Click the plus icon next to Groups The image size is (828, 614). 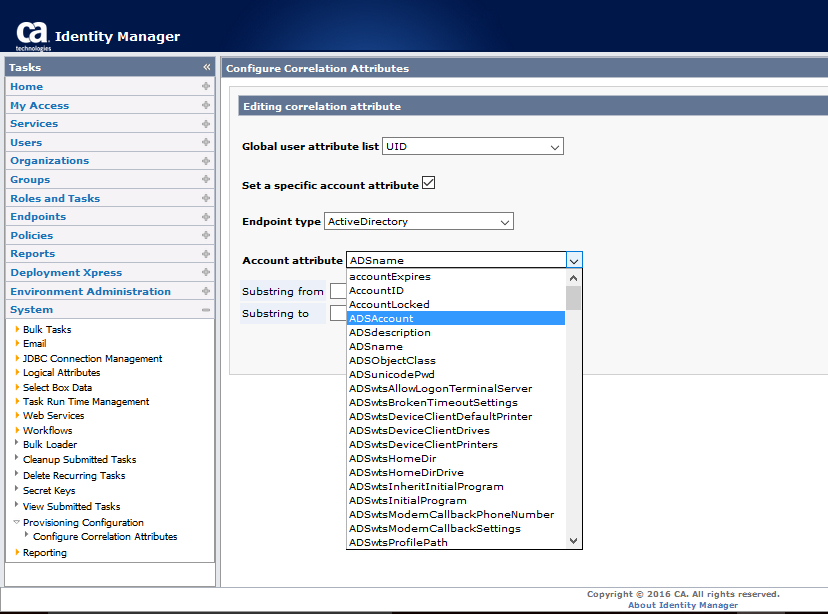click(x=205, y=179)
